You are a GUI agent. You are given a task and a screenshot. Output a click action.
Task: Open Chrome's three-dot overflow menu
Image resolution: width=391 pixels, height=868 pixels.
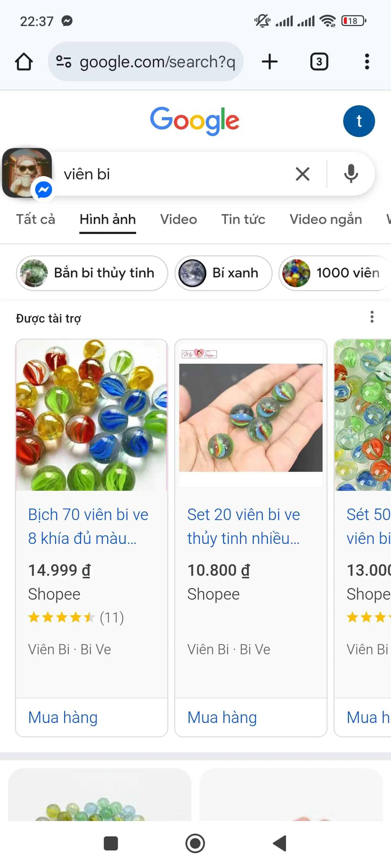tap(367, 62)
